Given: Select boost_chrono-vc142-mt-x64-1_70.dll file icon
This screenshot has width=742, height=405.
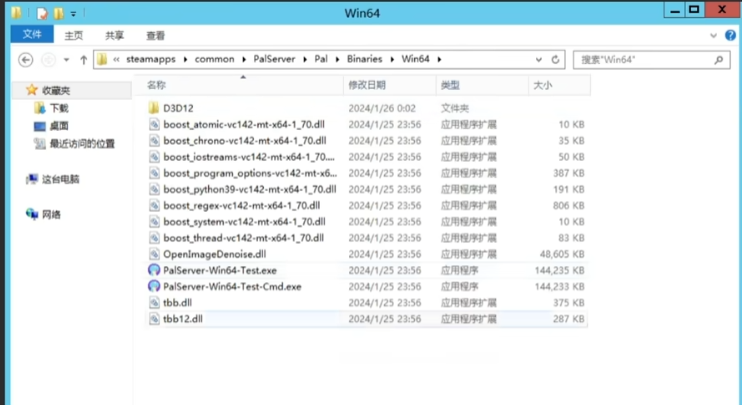Looking at the screenshot, I should pos(154,141).
